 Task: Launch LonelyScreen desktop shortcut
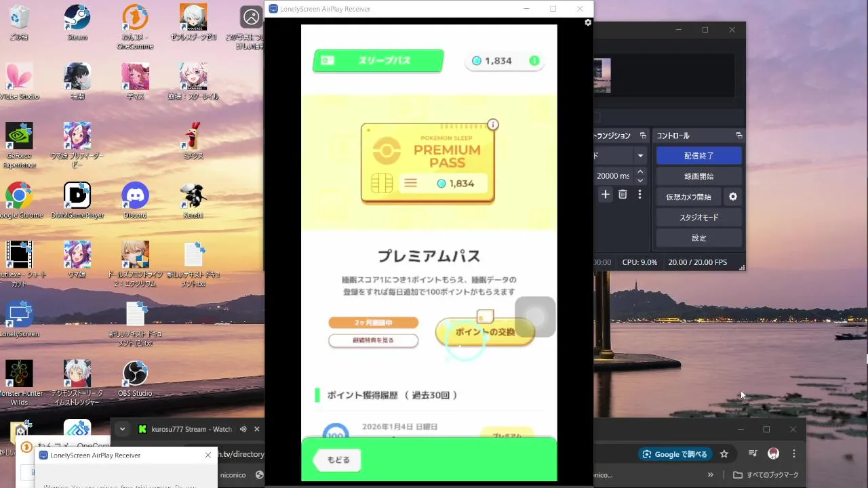[x=19, y=319]
